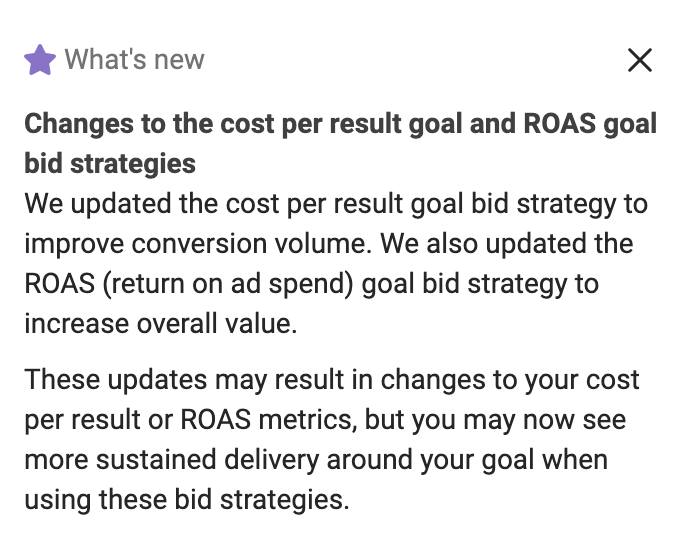Click the words "changes to your cost"
The width and height of the screenshot is (696, 538).
click(510, 380)
